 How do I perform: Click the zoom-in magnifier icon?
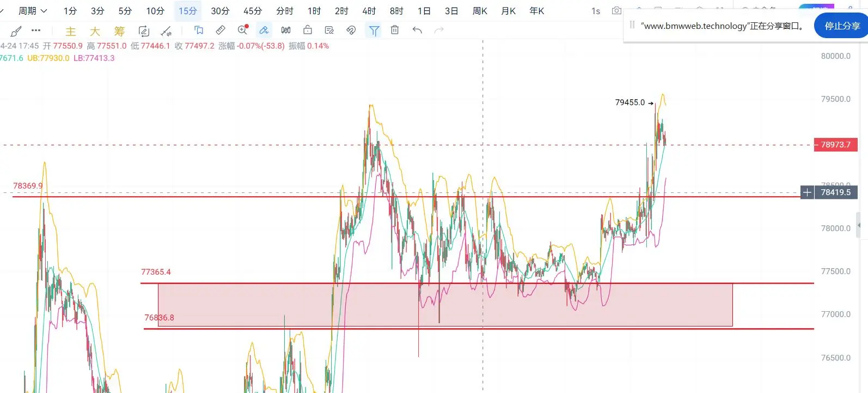coord(243,31)
